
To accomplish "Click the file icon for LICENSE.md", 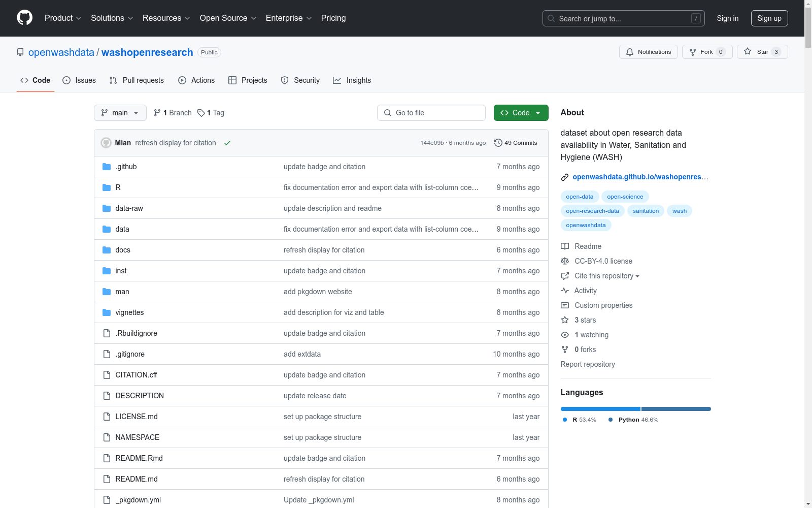I will (x=107, y=417).
